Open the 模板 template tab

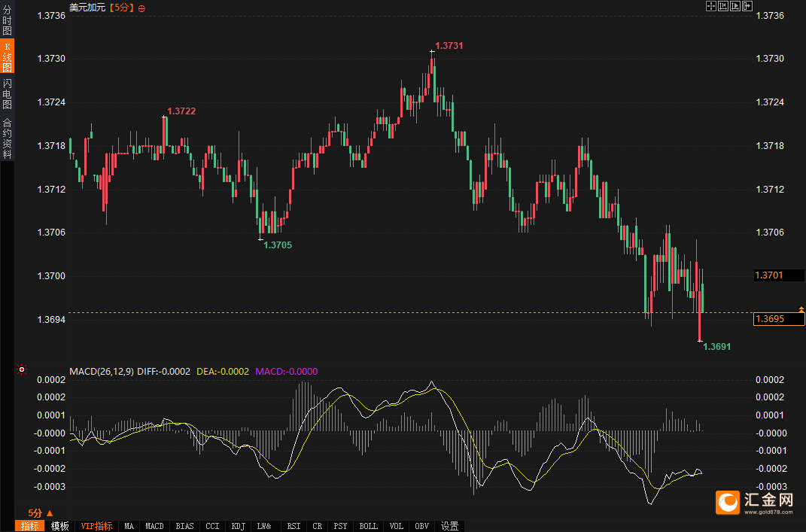click(60, 526)
